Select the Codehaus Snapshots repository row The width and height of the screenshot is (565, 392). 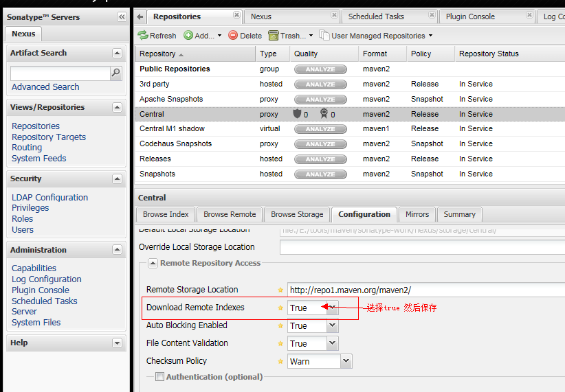[x=350, y=143]
